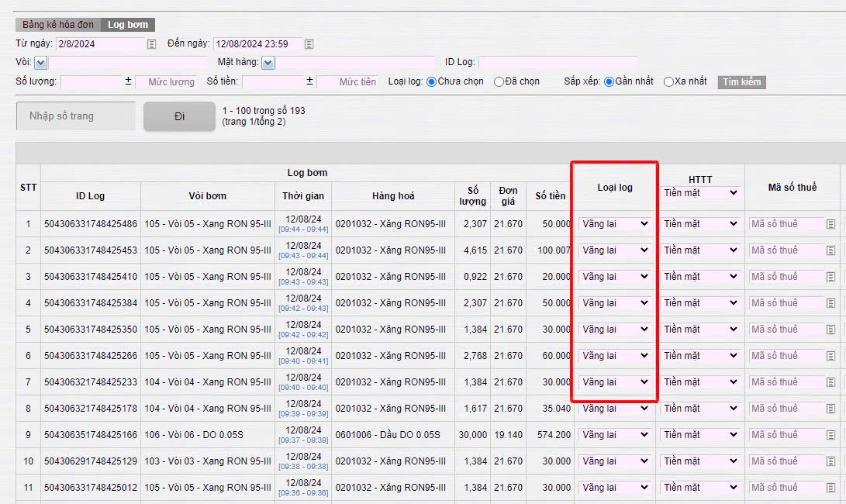Select the Chưa chọn log type radio
The image size is (846, 504).
click(431, 81)
